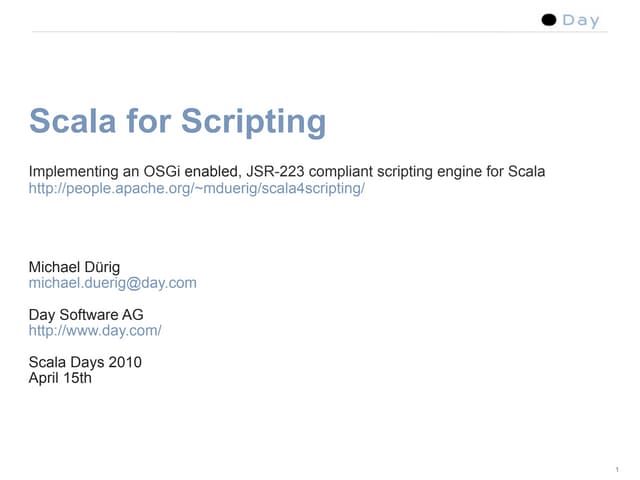Open the http://www.day.com/ link
Screen dimensions: 640x480
[95, 330]
